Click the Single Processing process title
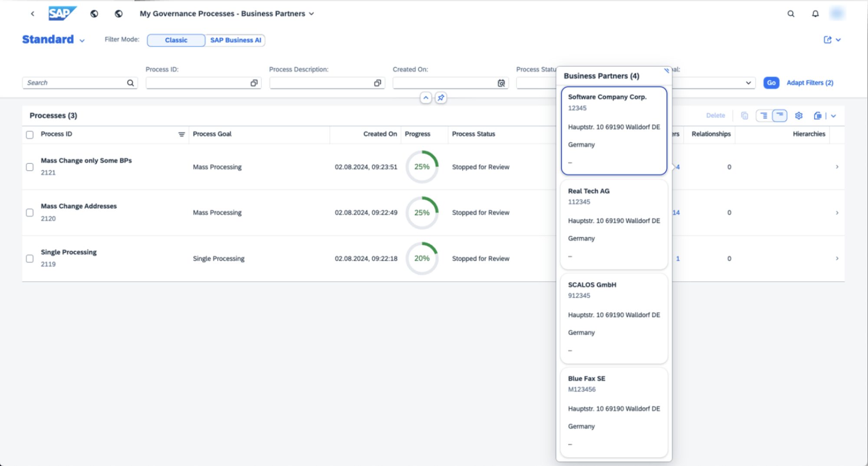Screen dimensions: 868x466 [69, 252]
